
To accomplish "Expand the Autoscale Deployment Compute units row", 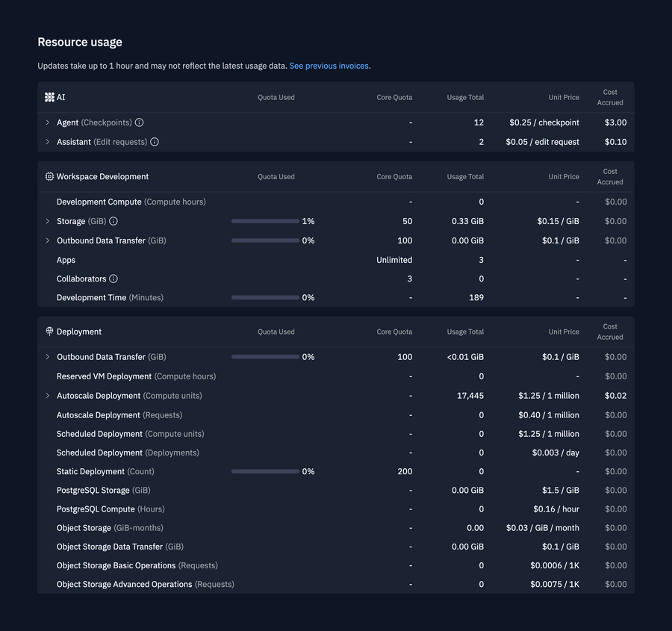I will click(x=47, y=395).
